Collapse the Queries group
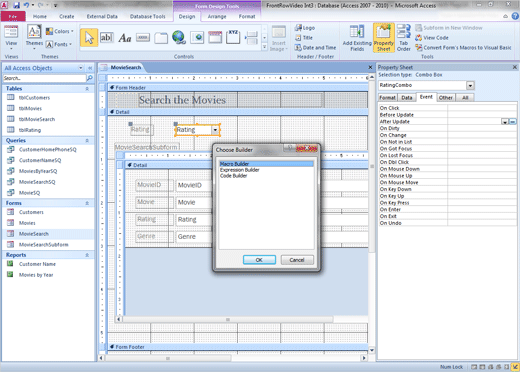This screenshot has width=520, height=372. [87, 141]
